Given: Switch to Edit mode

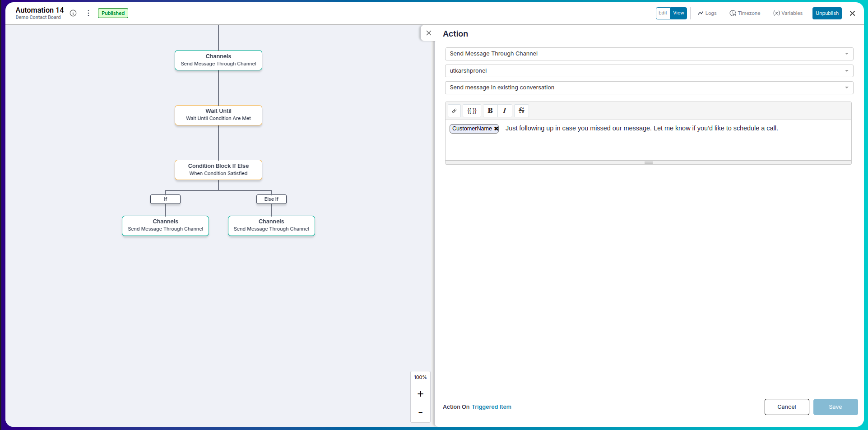Looking at the screenshot, I should [x=663, y=13].
